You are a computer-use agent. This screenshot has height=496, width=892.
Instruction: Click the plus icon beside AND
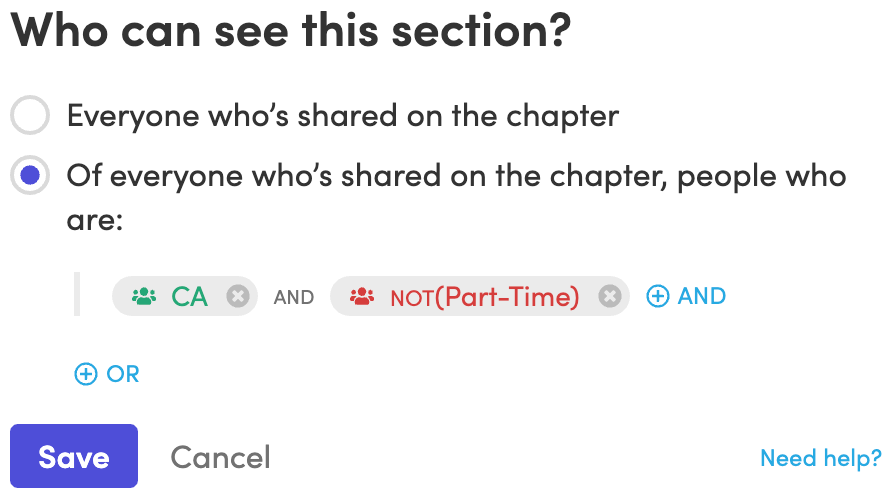pos(658,296)
